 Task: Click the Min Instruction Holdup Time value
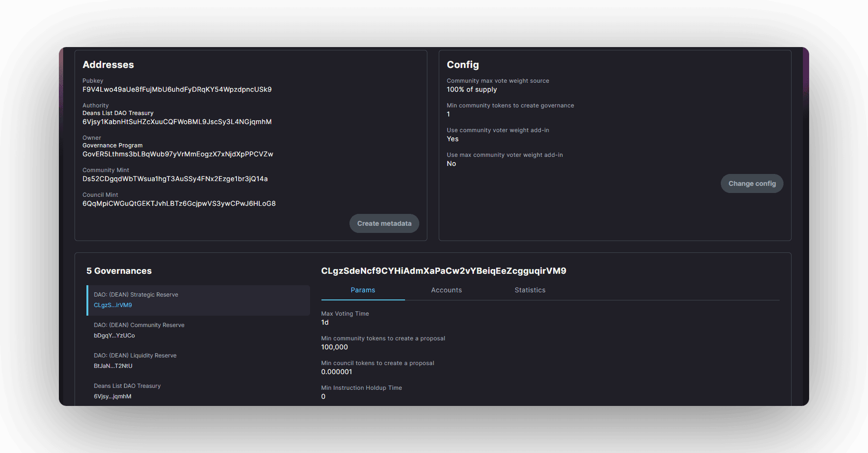coord(323,396)
